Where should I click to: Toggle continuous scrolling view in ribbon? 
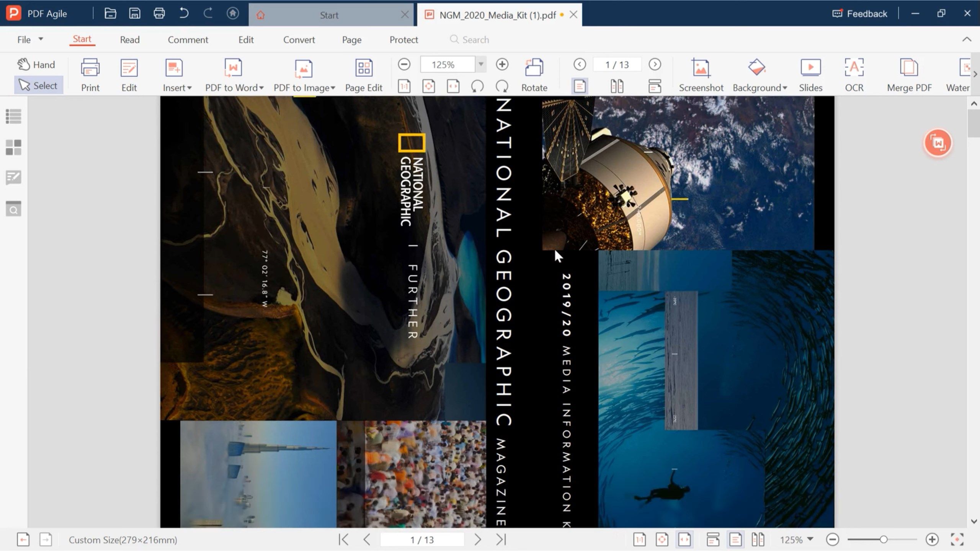pos(655,86)
